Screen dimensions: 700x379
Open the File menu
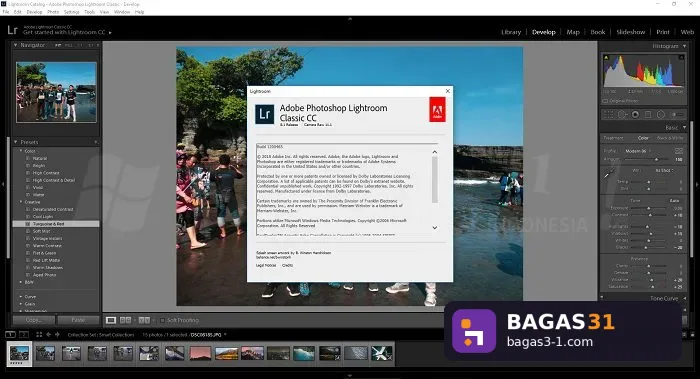click(6, 12)
